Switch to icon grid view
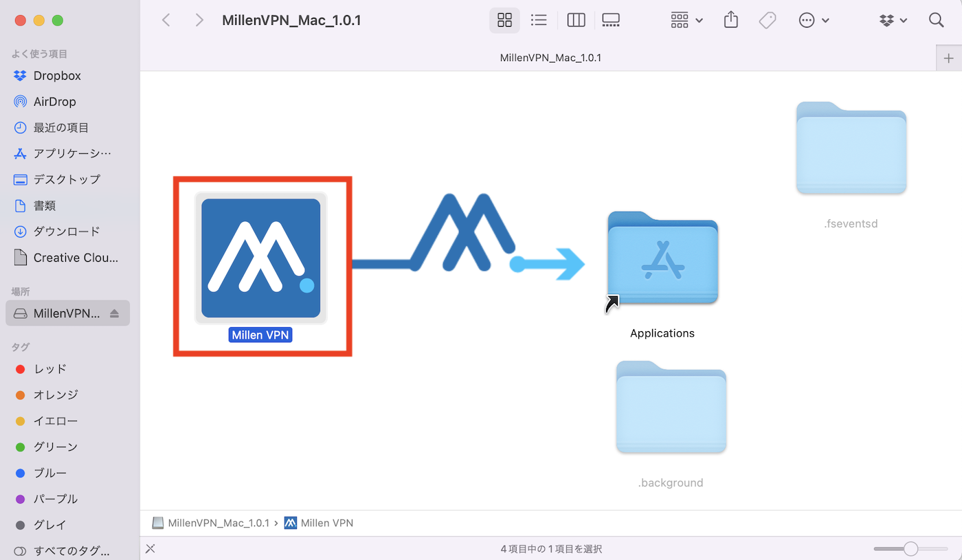 point(504,21)
